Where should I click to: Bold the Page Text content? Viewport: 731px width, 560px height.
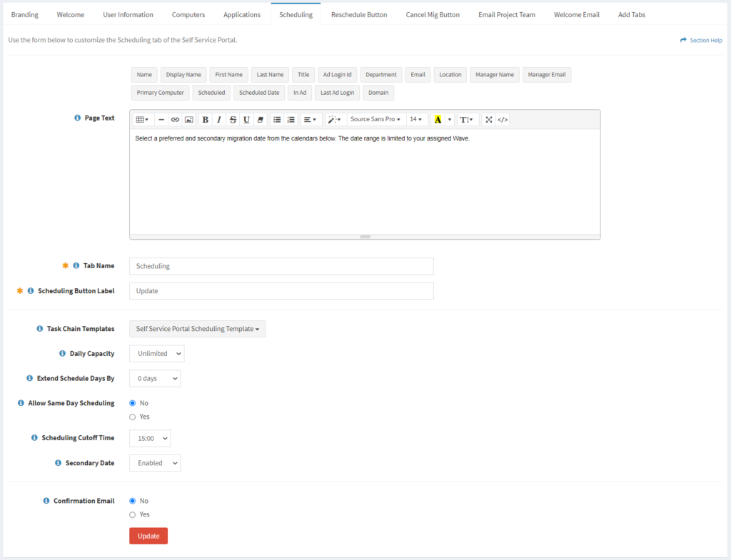(206, 119)
